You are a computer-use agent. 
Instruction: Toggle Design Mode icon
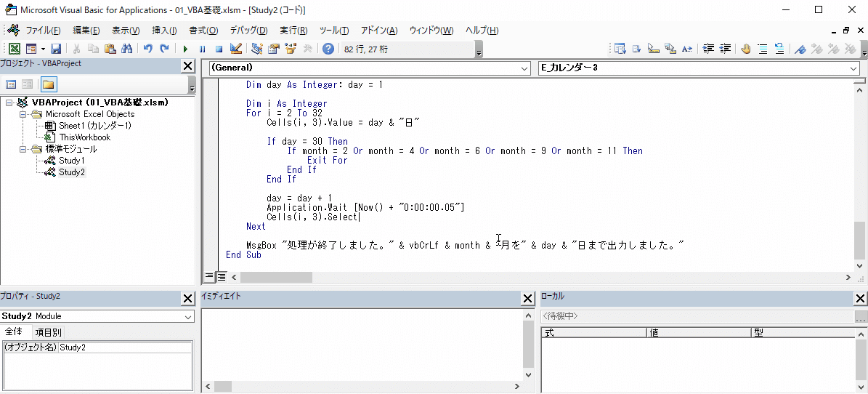tap(236, 49)
